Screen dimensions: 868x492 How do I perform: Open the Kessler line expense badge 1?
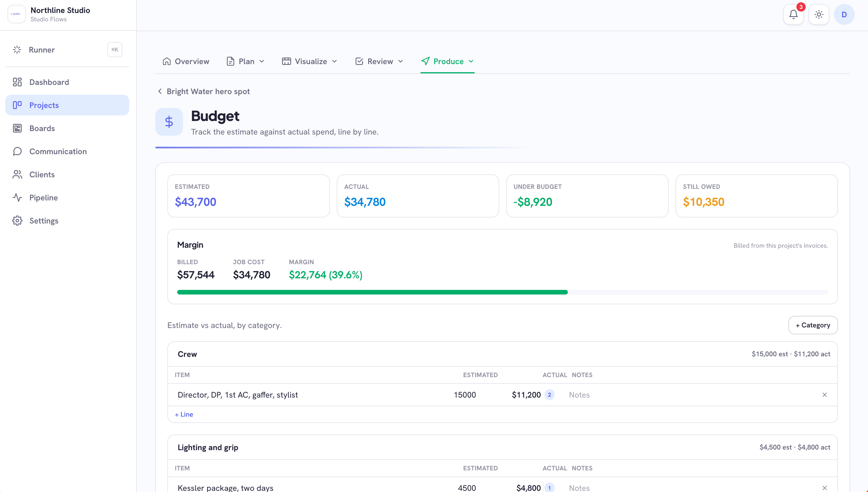pyautogui.click(x=549, y=488)
